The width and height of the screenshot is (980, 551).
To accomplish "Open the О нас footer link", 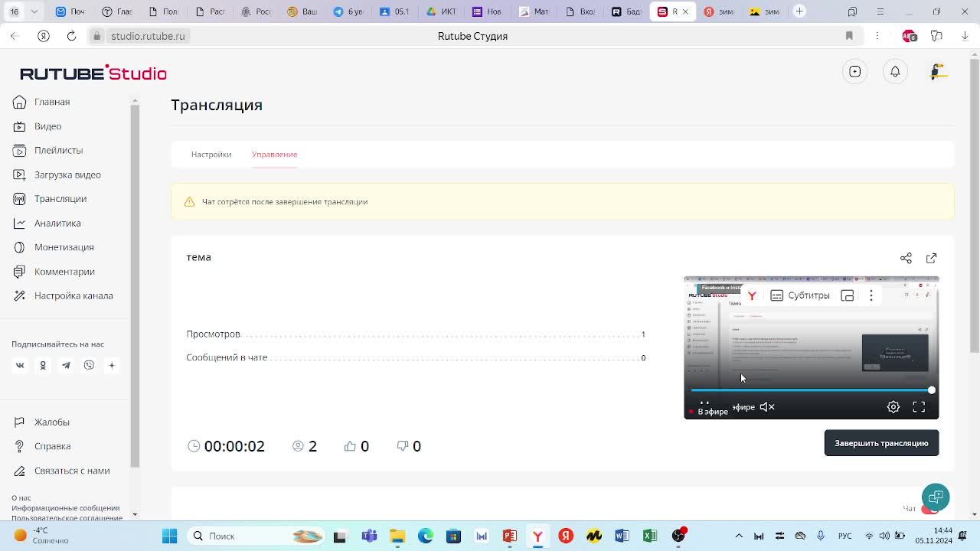I will [21, 498].
